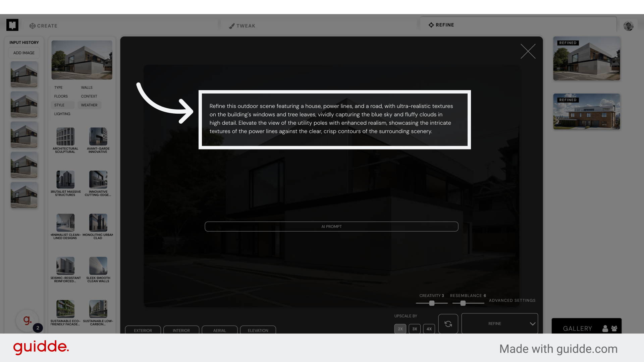Click the group people icon beside Gallery
This screenshot has height=362, width=644.
click(614, 328)
